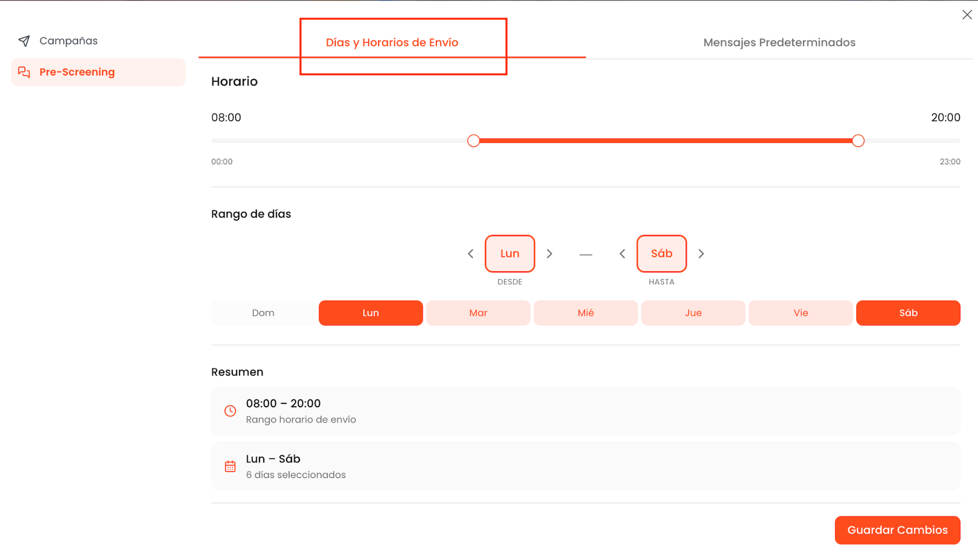Click the clock icon in Resumen
The height and width of the screenshot is (560, 978).
pos(230,411)
